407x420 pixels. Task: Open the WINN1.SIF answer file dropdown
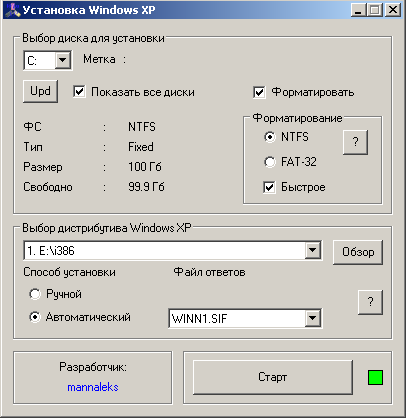(x=313, y=318)
